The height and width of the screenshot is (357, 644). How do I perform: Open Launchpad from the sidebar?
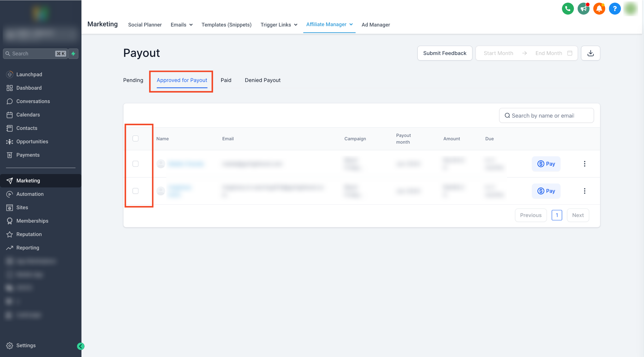[29, 74]
